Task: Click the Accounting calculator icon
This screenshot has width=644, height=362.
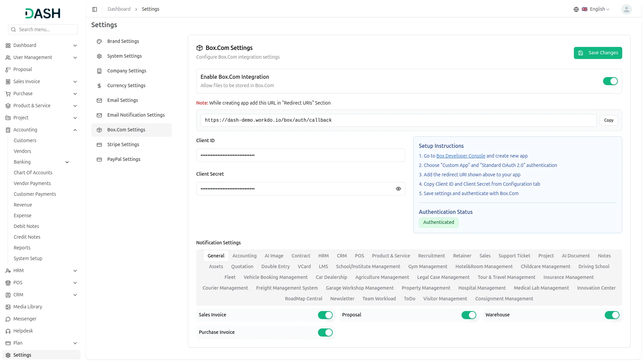Action: pos(8,130)
